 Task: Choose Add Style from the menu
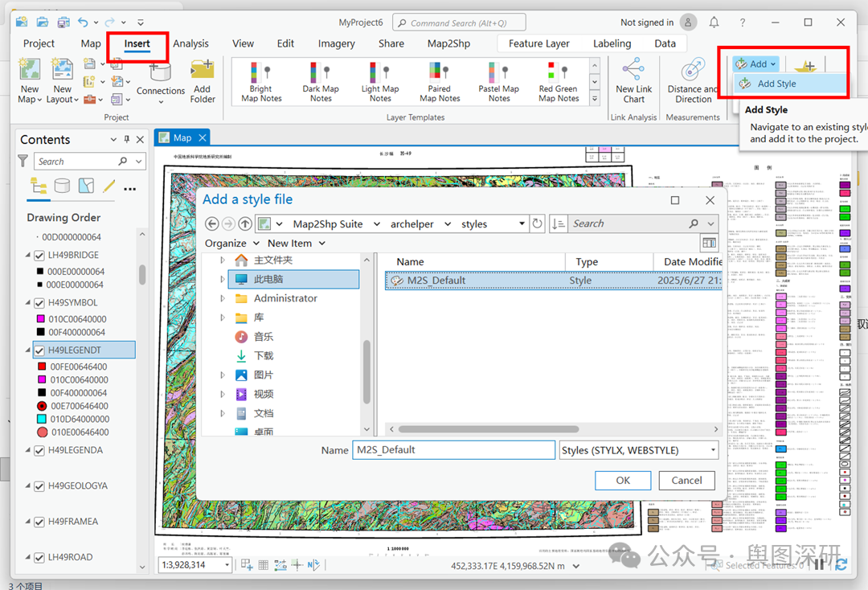[x=776, y=84]
